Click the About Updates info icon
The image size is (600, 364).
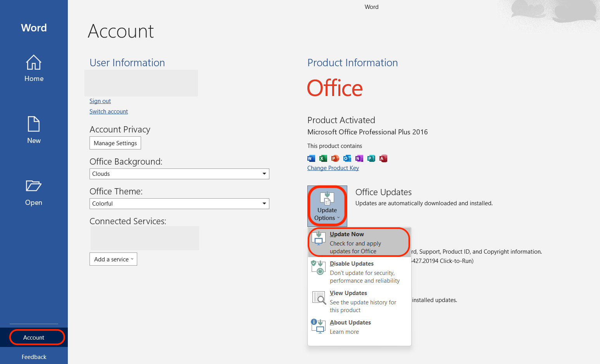coord(318,326)
